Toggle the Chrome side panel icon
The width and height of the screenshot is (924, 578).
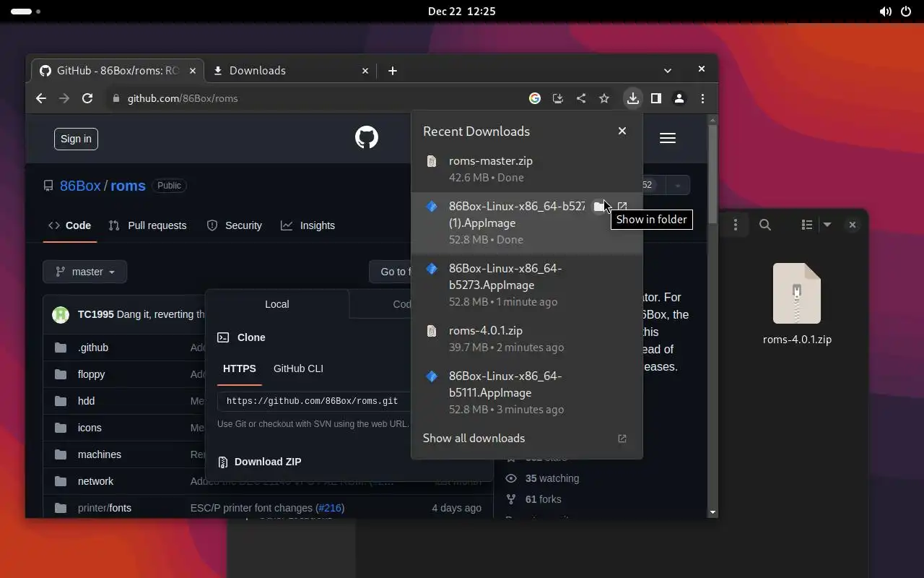pos(656,98)
